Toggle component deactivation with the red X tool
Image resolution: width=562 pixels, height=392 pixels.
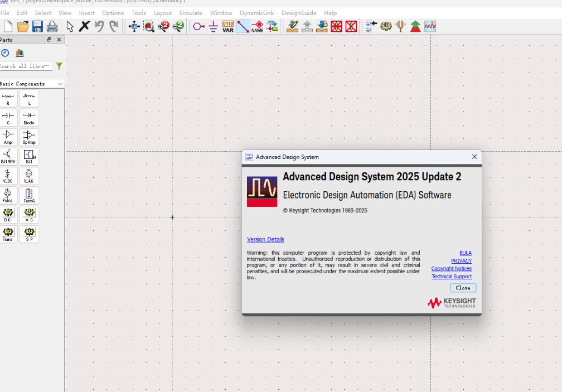[x=337, y=26]
